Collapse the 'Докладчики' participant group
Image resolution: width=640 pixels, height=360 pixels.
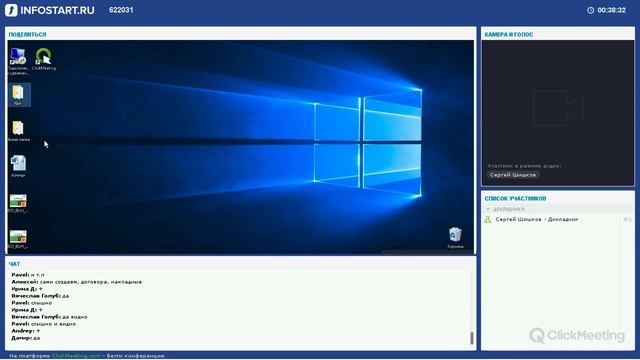tap(488, 209)
